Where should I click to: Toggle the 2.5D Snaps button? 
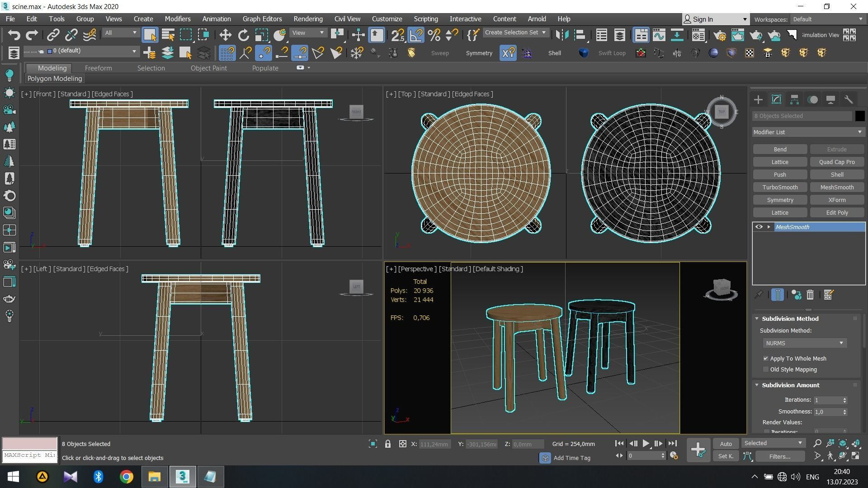[398, 35]
